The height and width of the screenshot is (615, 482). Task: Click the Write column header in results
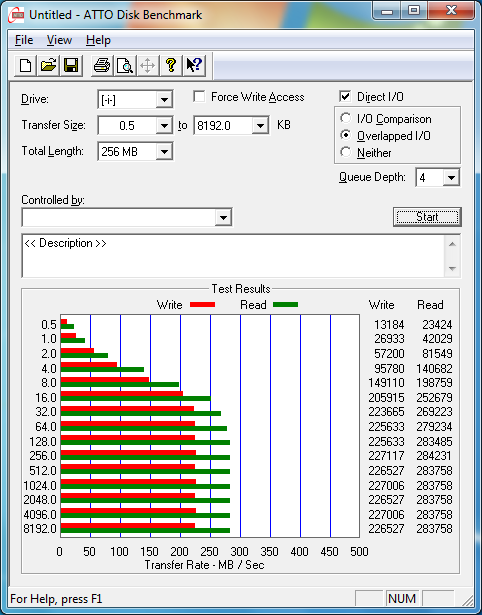click(382, 305)
